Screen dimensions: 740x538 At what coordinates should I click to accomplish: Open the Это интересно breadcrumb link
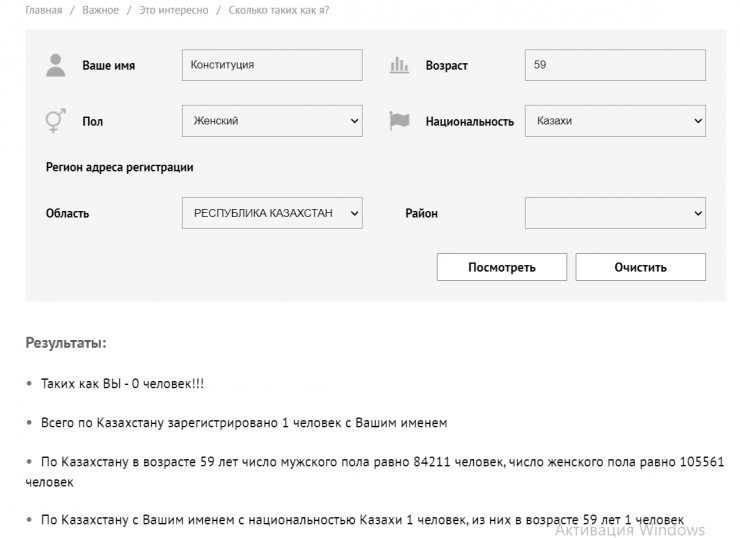pos(173,10)
